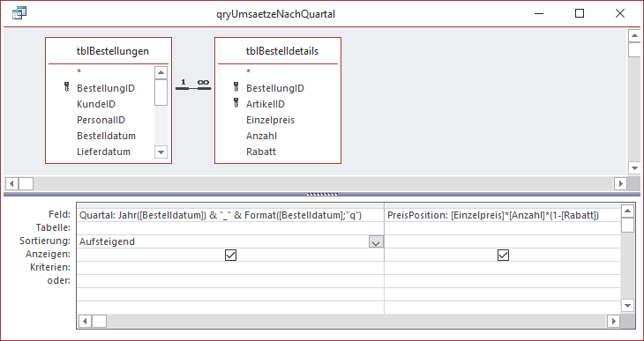Click left arrow of design grid horizontal scrollbar
644x341 pixels.
[85, 321]
